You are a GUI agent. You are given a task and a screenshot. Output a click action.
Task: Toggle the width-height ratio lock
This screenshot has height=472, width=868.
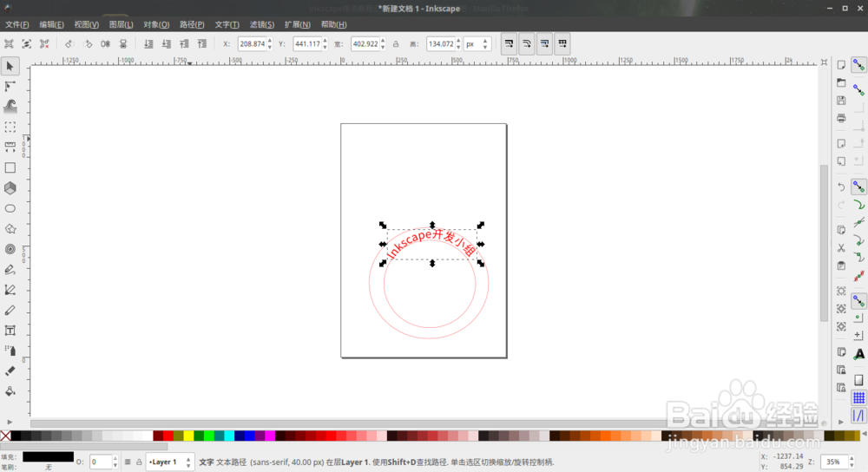click(396, 43)
